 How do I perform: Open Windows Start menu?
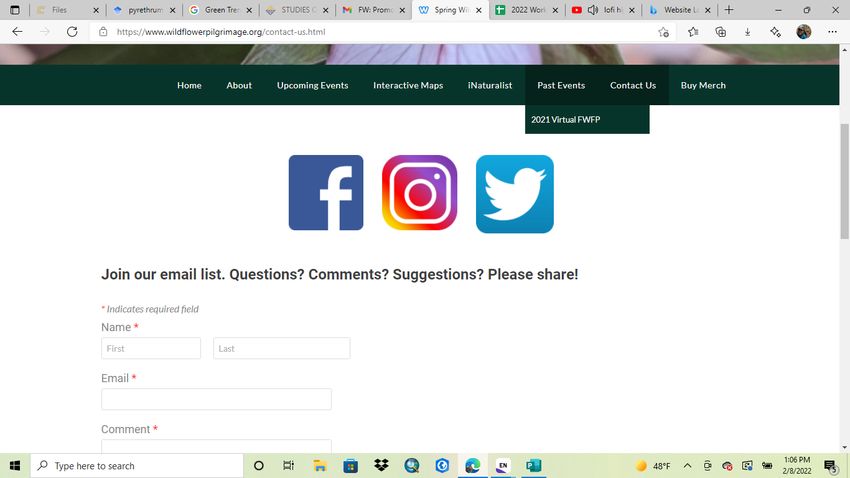pyautogui.click(x=15, y=466)
